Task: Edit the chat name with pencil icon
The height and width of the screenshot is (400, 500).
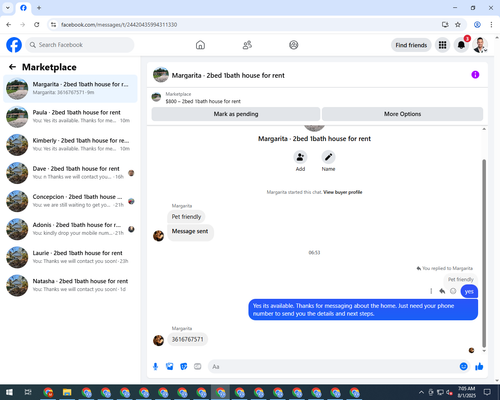Action: coord(328,157)
